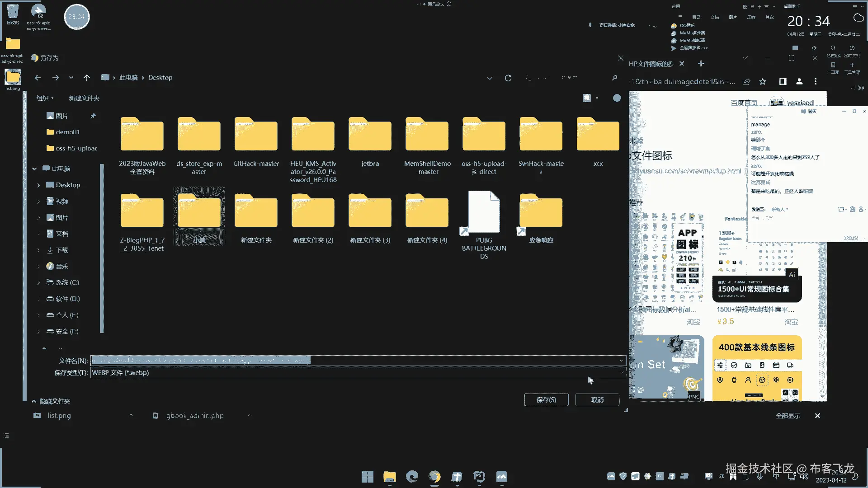868x488 pixels.
Task: Open the browser three-dot menu icon
Action: pyautogui.click(x=816, y=81)
